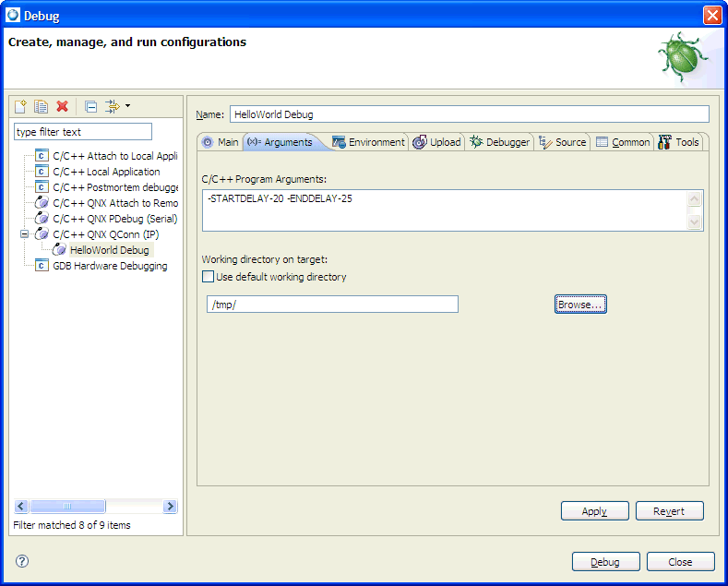
Task: Enable Use default working directory checkbox
Action: pyautogui.click(x=208, y=277)
